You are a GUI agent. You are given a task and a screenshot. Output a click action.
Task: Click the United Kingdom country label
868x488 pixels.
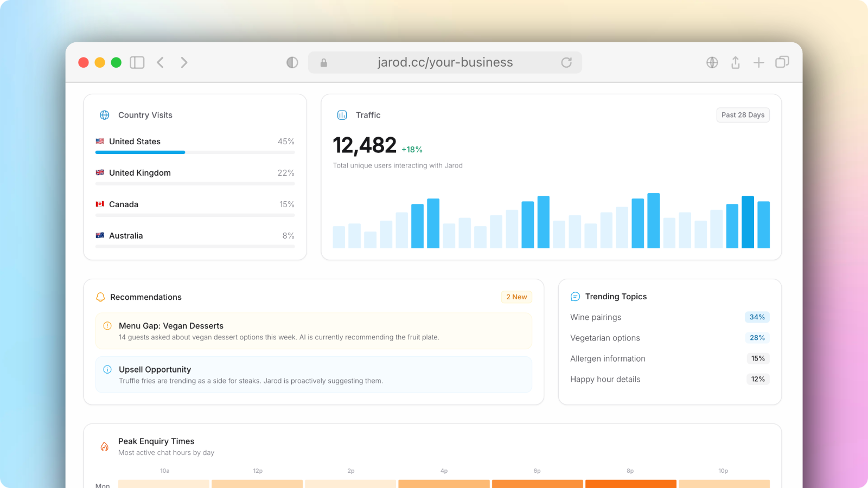pos(140,173)
